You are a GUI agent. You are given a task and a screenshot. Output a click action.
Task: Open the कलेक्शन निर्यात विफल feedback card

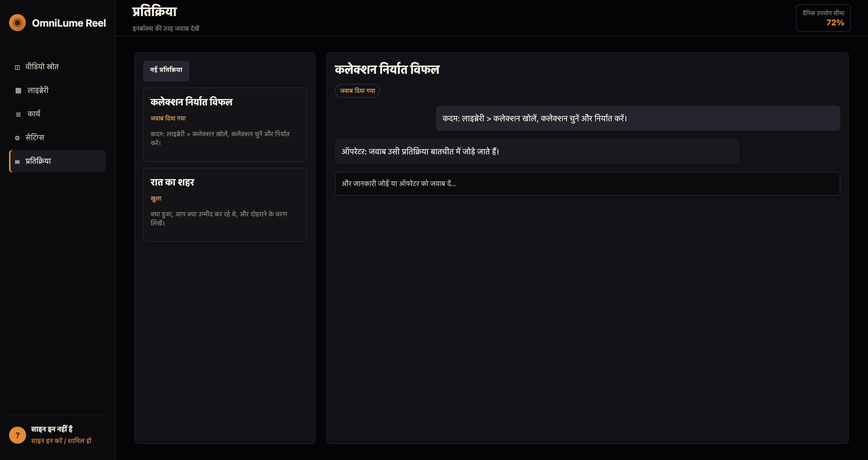tap(225, 125)
